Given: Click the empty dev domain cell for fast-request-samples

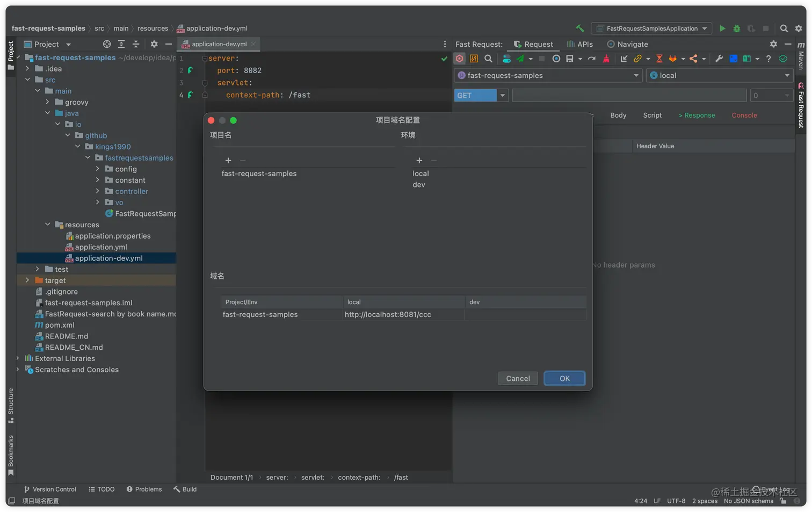Looking at the screenshot, I should coord(525,315).
